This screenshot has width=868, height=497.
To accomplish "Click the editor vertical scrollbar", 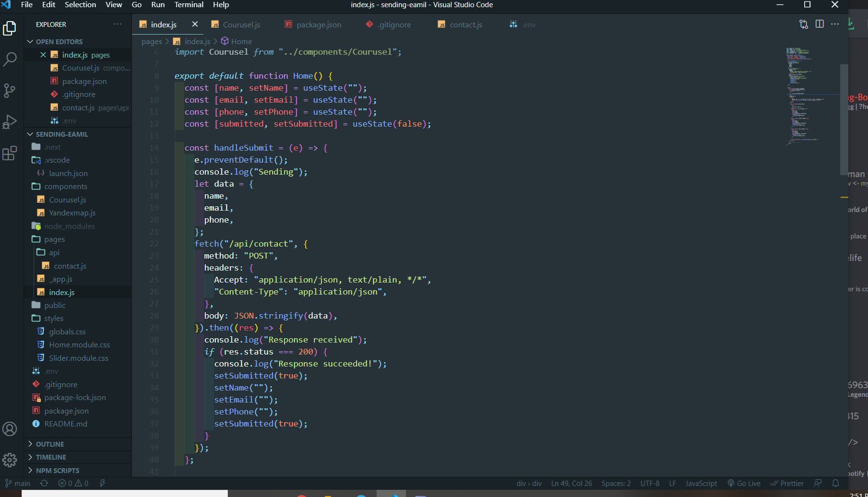I will tap(844, 120).
